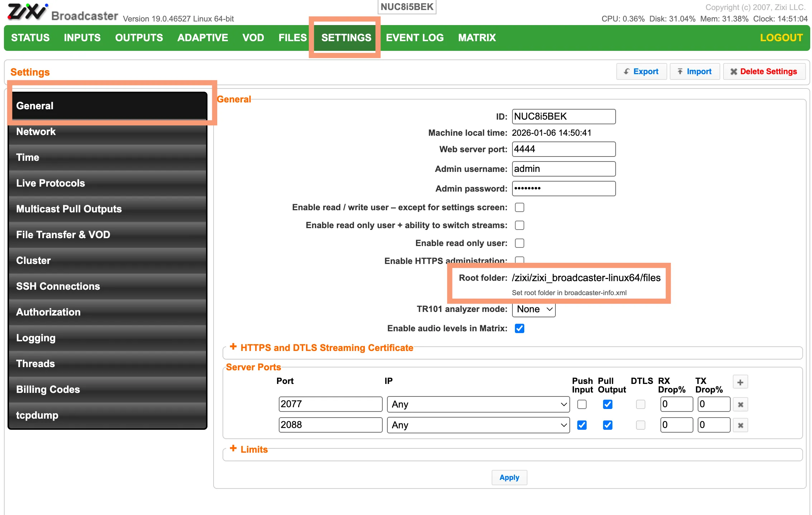Open Network settings section
Screen dimensions: 812x515
pos(108,132)
